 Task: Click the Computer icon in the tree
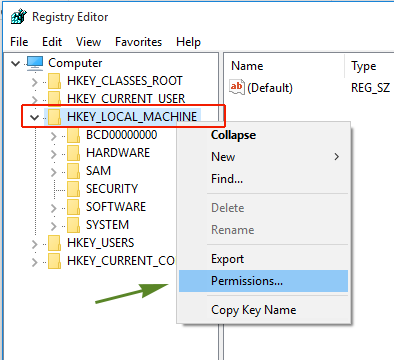35,63
